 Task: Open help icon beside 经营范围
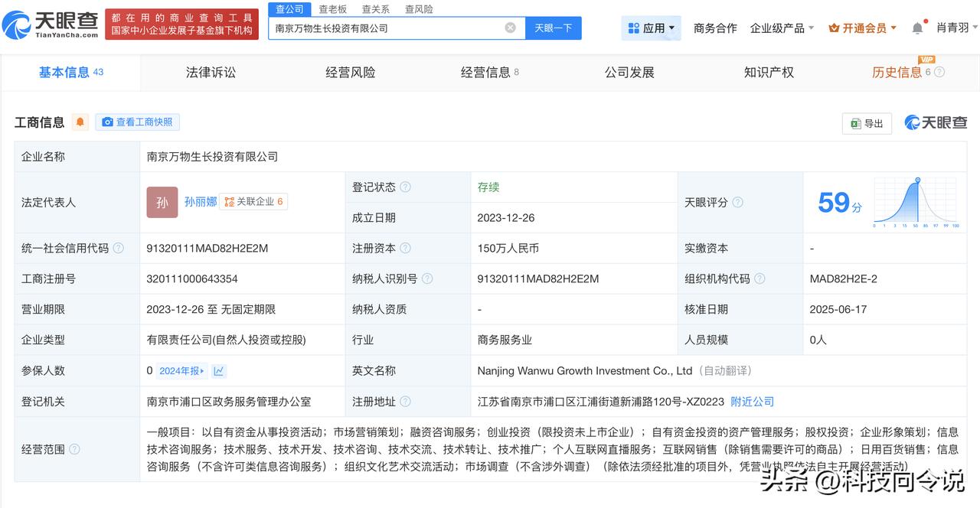click(74, 449)
